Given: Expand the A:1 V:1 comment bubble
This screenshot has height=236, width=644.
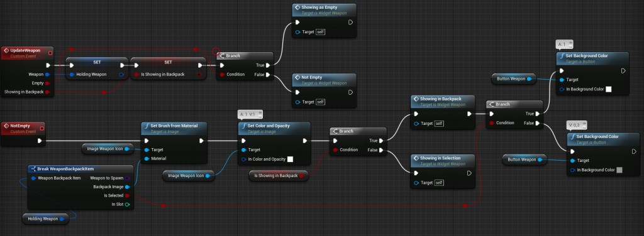Looking at the screenshot, I should tap(250, 114).
